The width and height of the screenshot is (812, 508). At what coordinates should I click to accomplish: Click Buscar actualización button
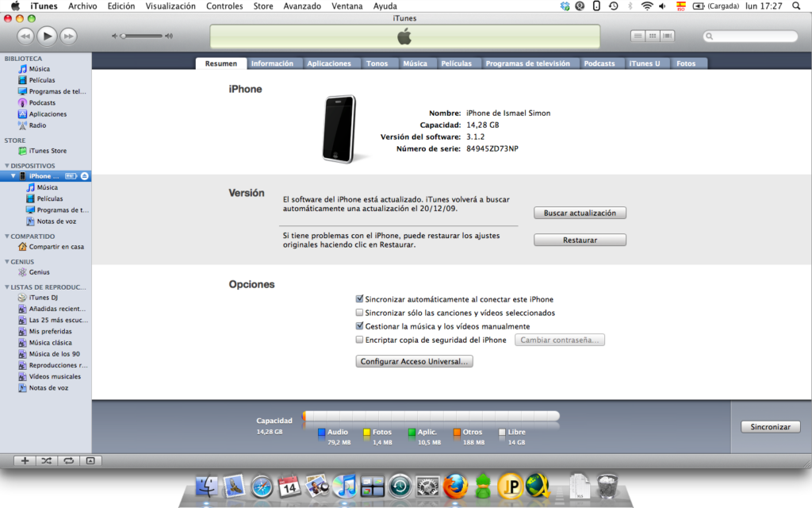point(580,213)
